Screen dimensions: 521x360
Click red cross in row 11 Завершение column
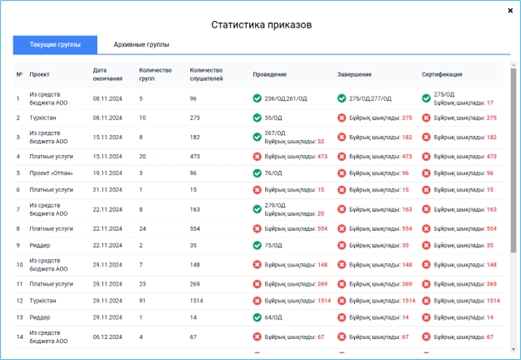(342, 284)
